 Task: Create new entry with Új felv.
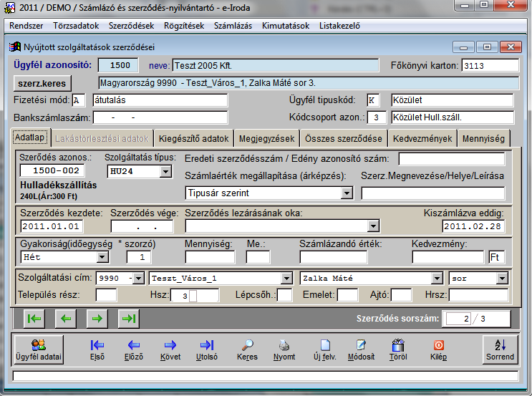(x=324, y=349)
